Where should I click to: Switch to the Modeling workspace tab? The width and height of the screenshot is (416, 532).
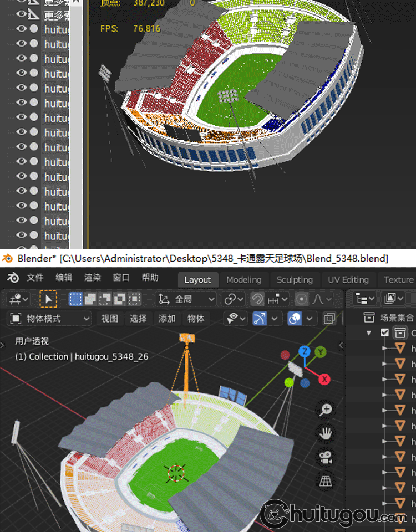coord(243,280)
